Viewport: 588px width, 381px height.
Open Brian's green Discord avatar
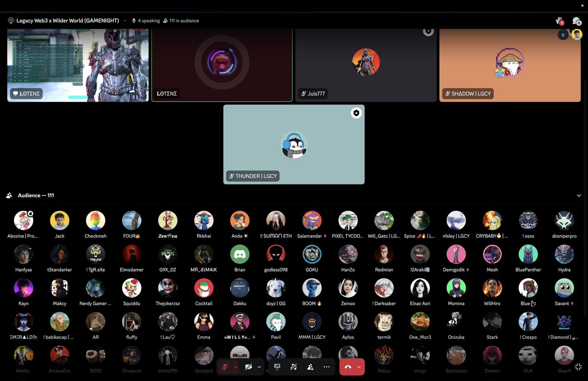pos(240,254)
